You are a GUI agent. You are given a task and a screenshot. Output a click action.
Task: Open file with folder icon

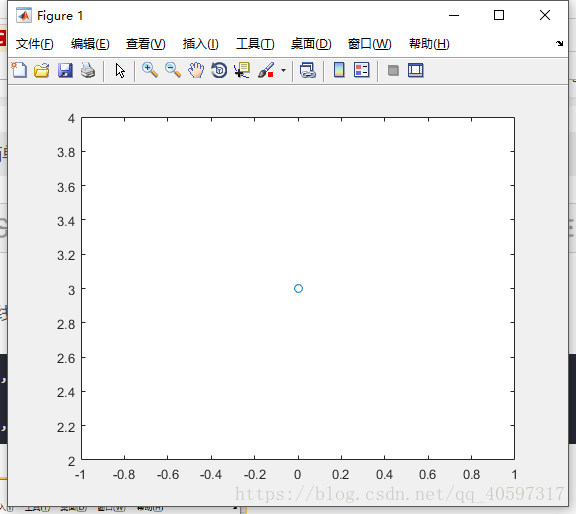coord(42,70)
